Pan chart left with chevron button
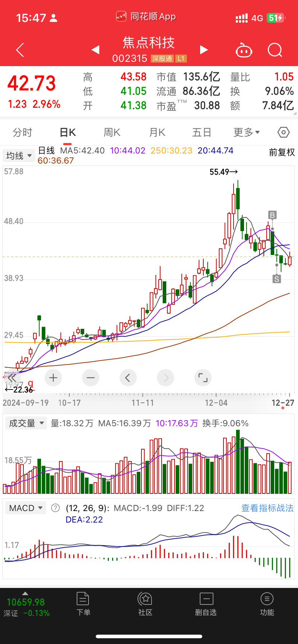This screenshot has height=644, width=298. (x=128, y=378)
